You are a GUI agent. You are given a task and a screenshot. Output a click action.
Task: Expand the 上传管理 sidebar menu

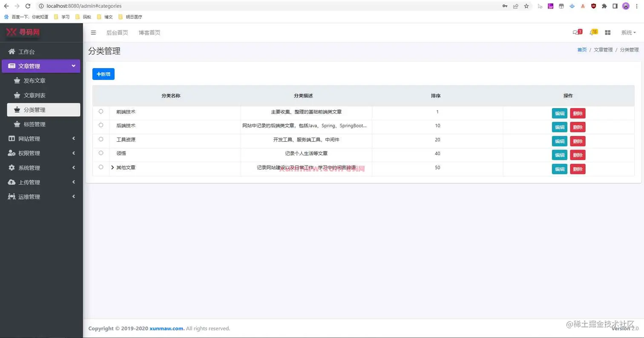41,182
